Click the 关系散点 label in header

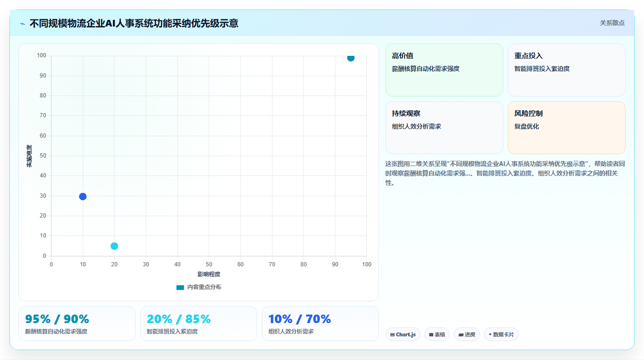[x=612, y=23]
